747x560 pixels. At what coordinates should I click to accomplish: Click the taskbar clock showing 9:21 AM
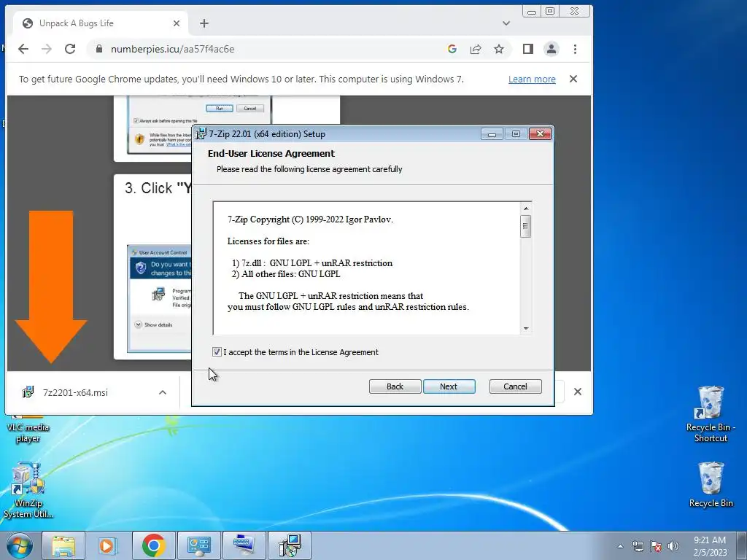pyautogui.click(x=710, y=545)
